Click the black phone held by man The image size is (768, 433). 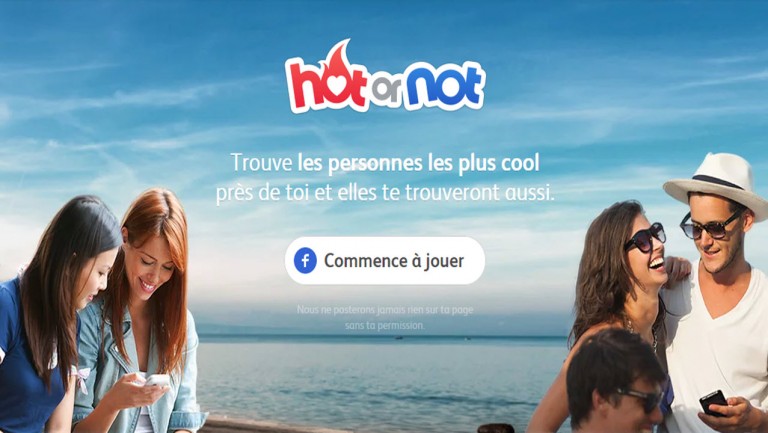pyautogui.click(x=713, y=403)
